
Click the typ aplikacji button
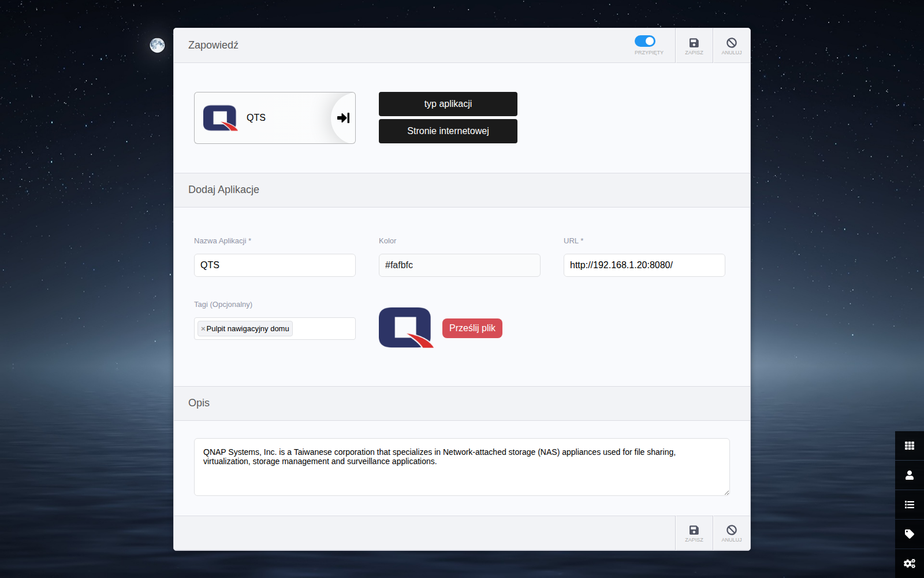pyautogui.click(x=448, y=104)
